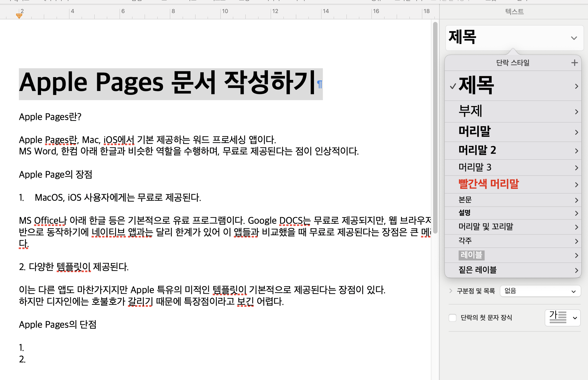Click the vertical document scrollbar
Screen dimensions: 588x380
point(435,128)
